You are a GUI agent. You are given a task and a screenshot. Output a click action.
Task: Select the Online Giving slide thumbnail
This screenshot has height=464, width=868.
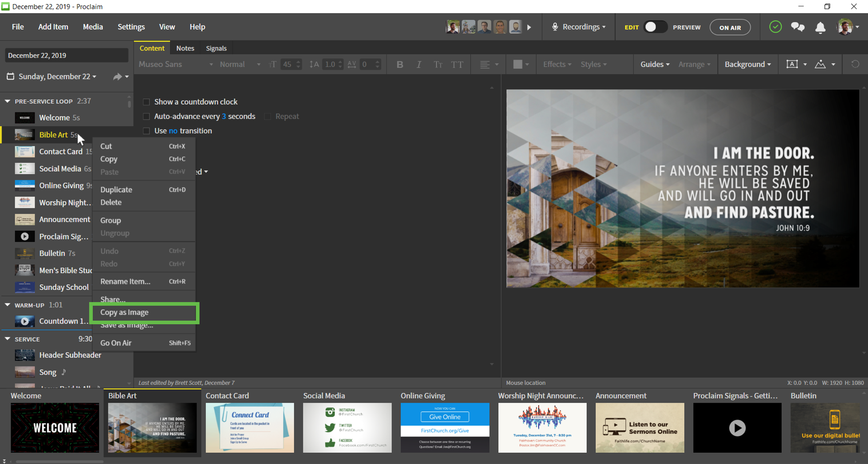[x=445, y=428]
